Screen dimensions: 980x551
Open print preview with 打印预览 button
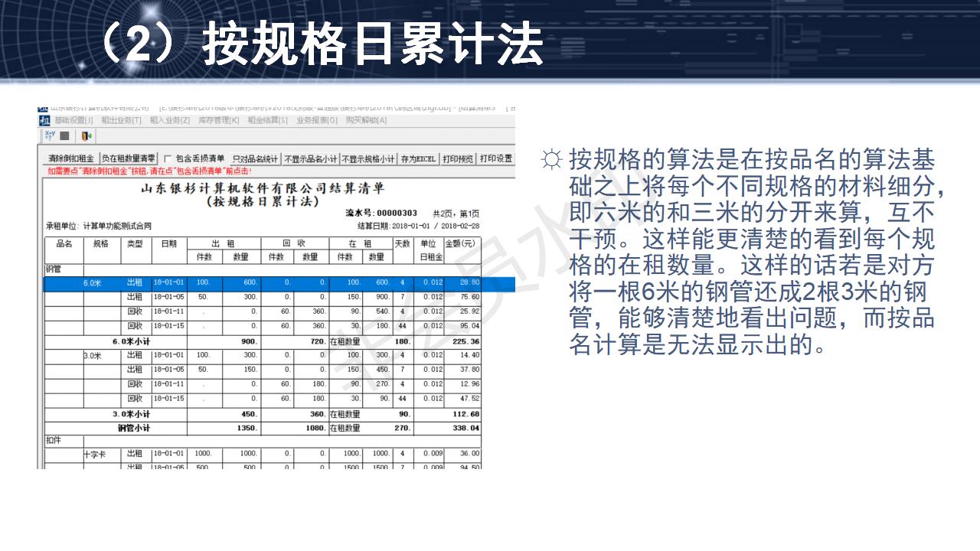coord(459,156)
